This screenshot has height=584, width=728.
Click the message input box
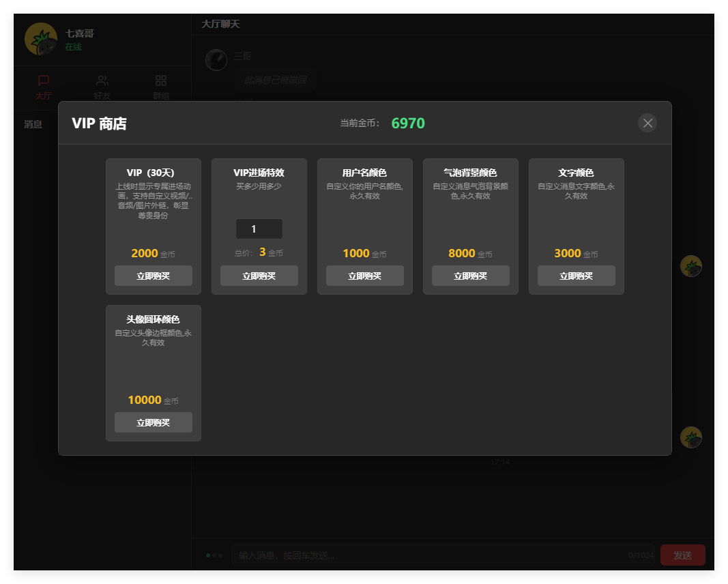coord(430,555)
